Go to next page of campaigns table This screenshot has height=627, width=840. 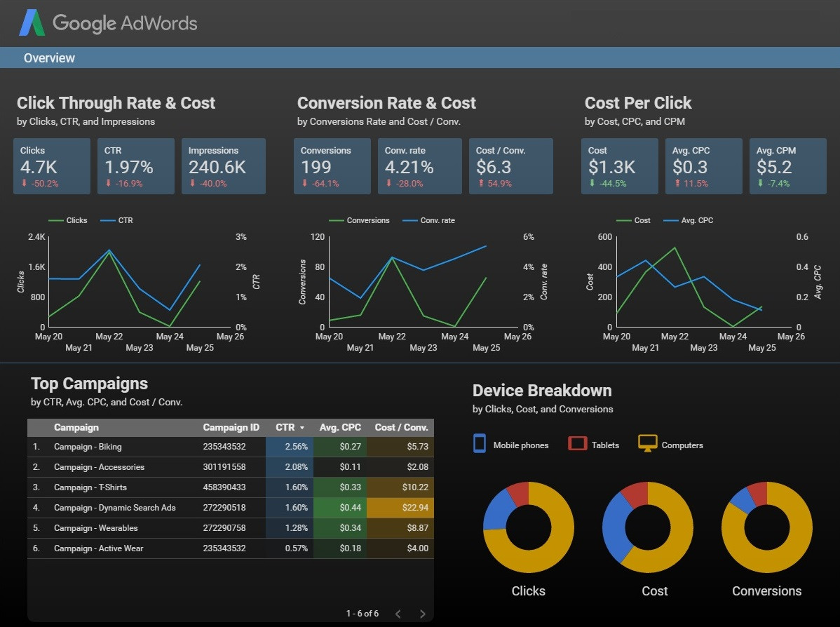click(x=422, y=614)
